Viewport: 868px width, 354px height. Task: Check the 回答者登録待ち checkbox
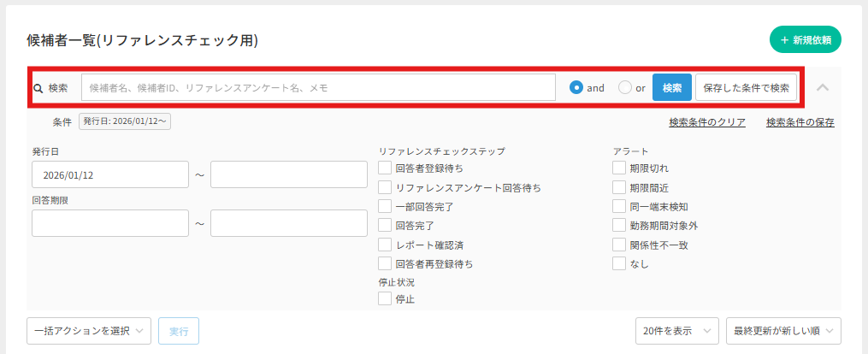(385, 168)
